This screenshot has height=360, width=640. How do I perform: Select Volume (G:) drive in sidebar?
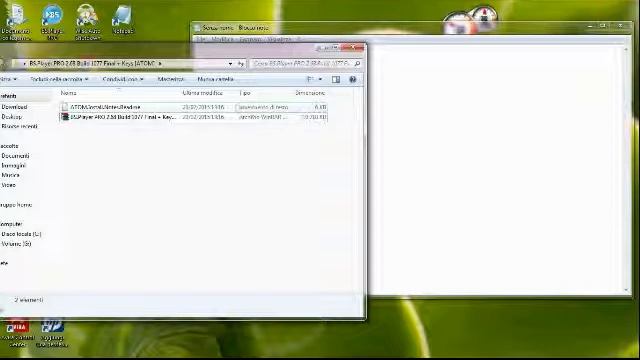tap(16, 244)
